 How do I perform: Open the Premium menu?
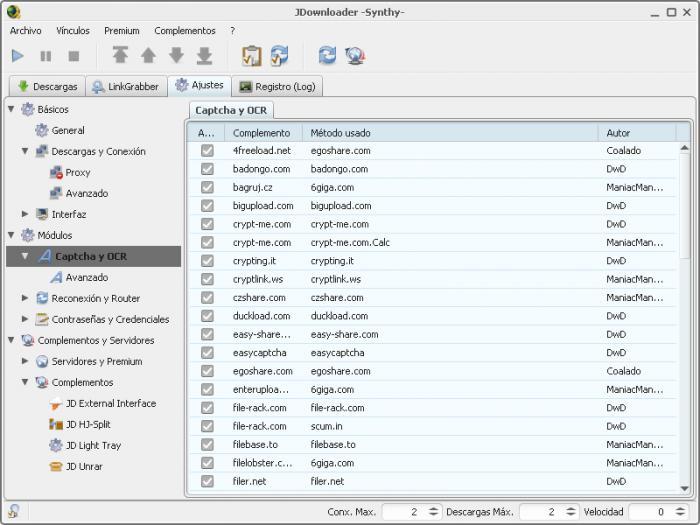121,31
